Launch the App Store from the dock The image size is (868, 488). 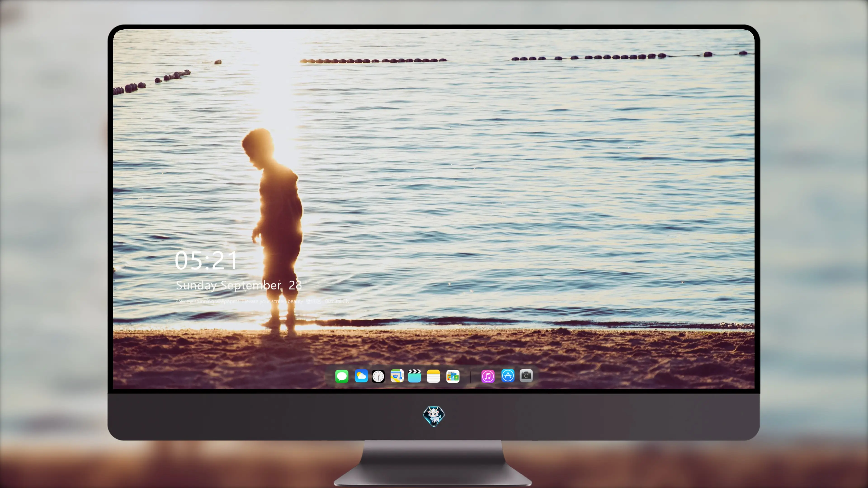tap(508, 375)
